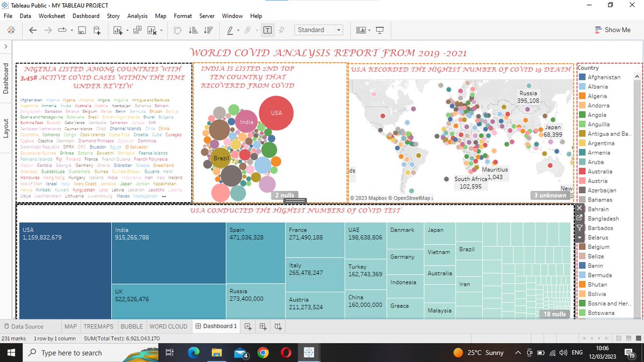
Task: Select Australia swatch in Country legend
Action: 582,172
